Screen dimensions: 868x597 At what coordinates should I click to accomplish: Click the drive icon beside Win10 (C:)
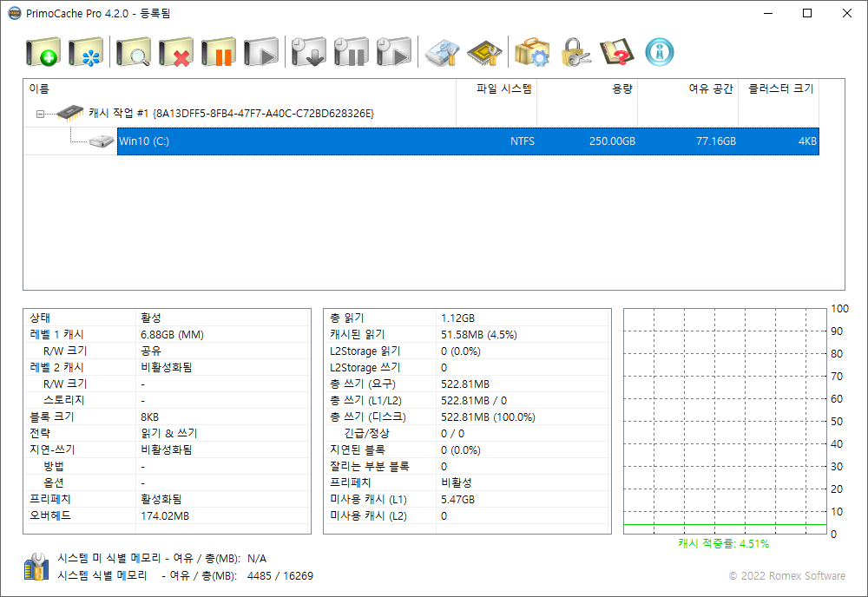pyautogui.click(x=102, y=141)
